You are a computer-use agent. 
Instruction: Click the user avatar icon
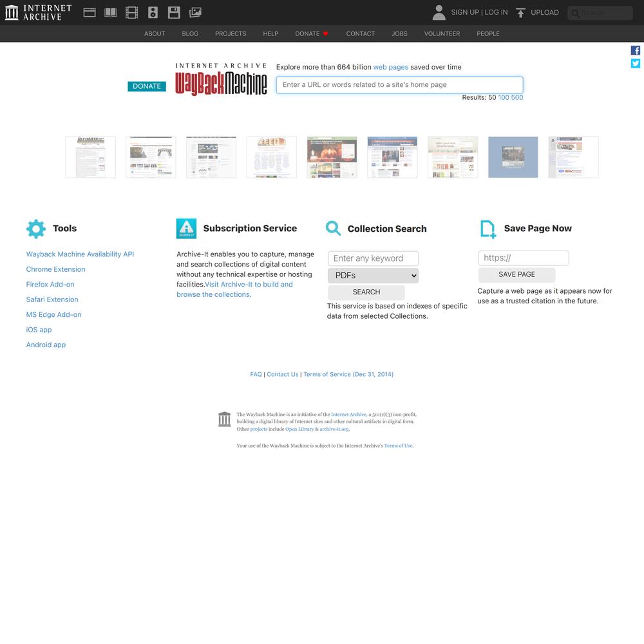coord(439,13)
